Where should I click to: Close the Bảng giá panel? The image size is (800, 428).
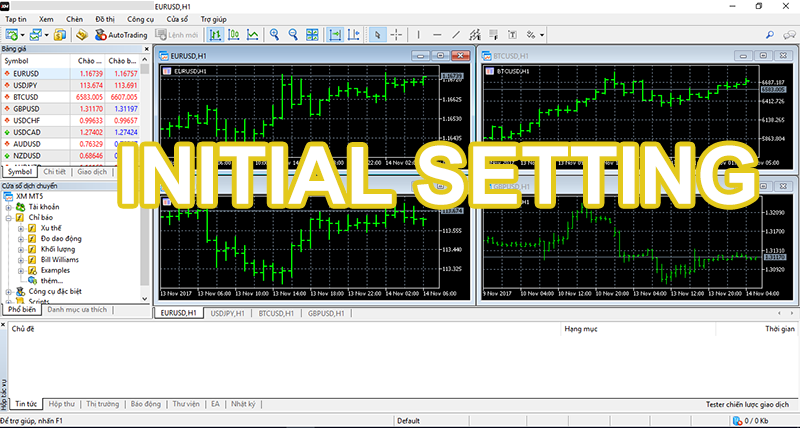(146, 49)
